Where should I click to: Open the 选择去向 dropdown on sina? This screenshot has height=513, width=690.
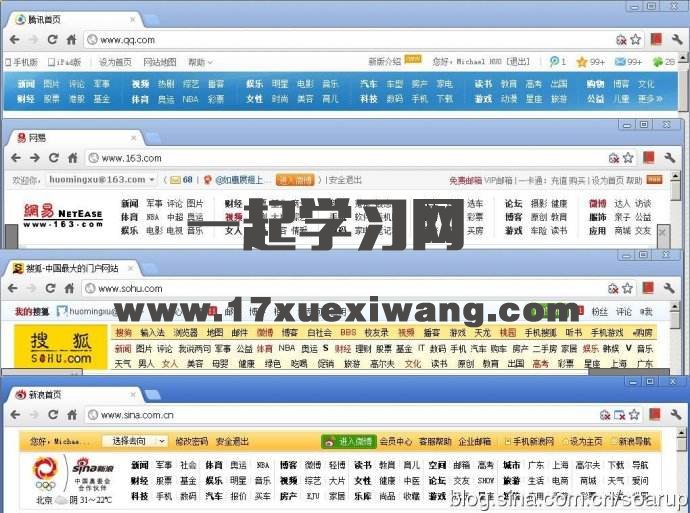(x=134, y=441)
